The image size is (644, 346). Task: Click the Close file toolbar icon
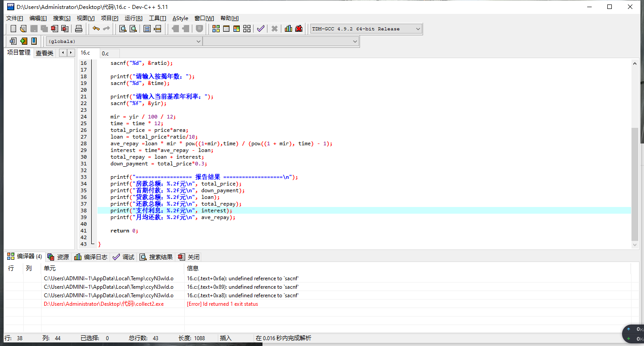click(x=55, y=29)
